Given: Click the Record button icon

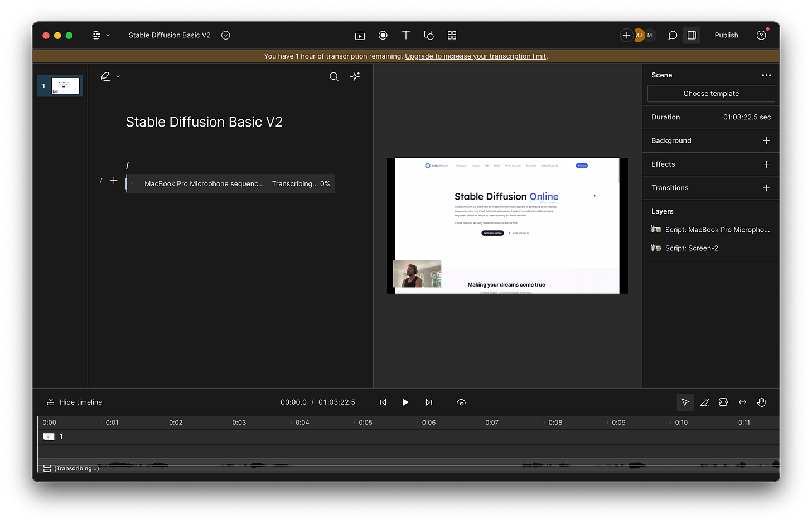Looking at the screenshot, I should (x=383, y=35).
